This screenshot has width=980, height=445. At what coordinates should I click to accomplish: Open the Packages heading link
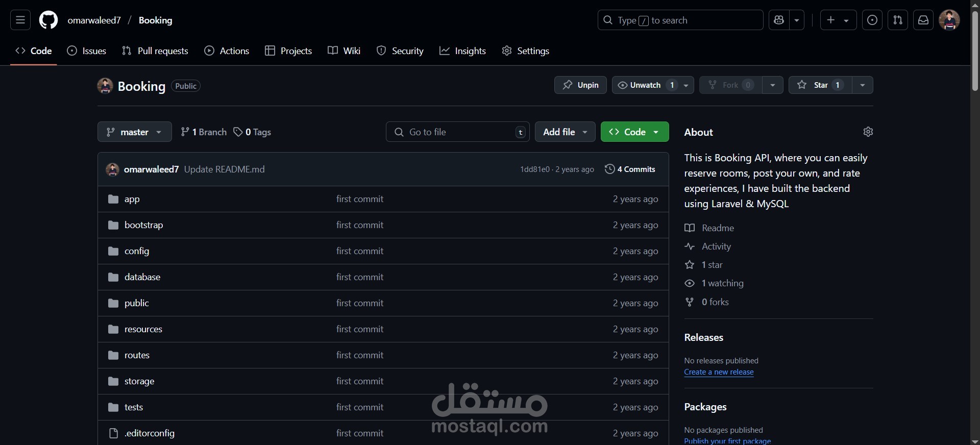(705, 407)
